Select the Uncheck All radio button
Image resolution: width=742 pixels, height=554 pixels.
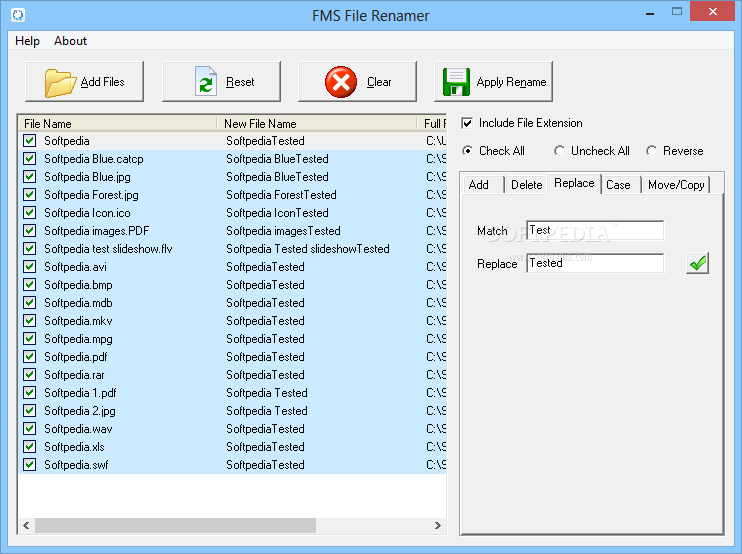point(559,151)
